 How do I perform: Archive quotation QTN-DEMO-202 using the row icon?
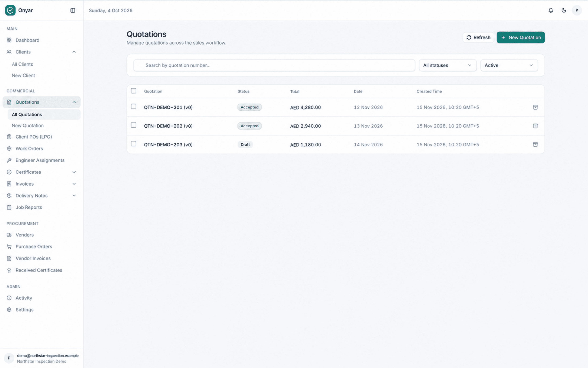[x=535, y=126]
